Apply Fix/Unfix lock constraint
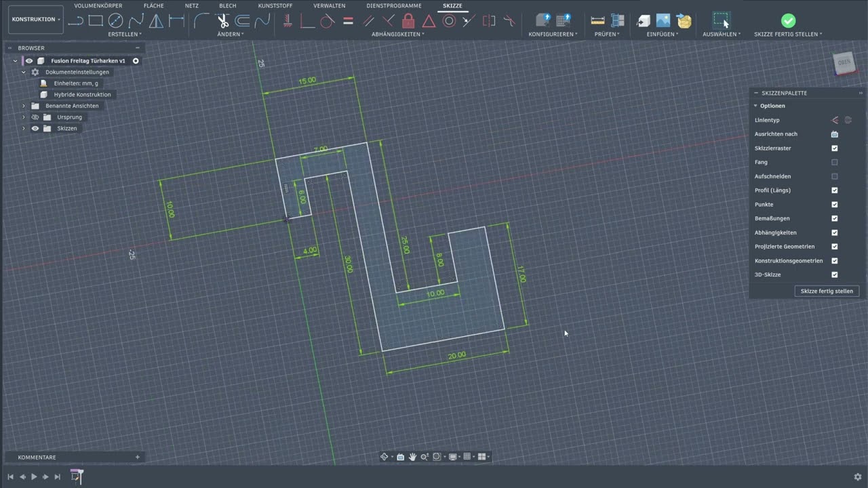 pyautogui.click(x=408, y=21)
